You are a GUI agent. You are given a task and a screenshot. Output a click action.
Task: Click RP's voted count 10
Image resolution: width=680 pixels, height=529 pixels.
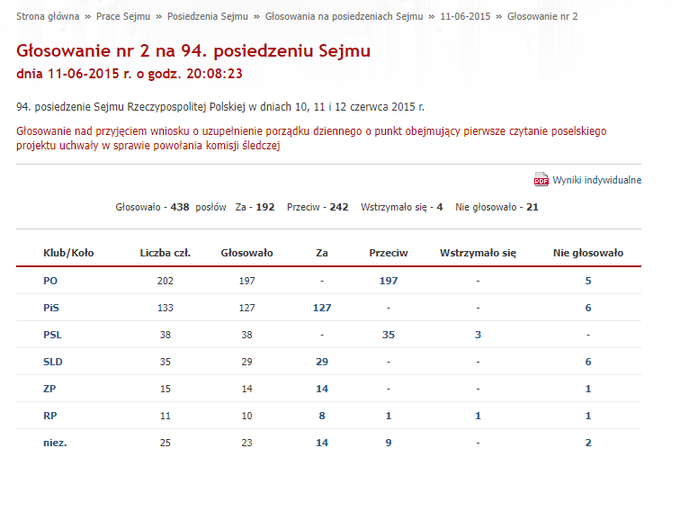[247, 415]
